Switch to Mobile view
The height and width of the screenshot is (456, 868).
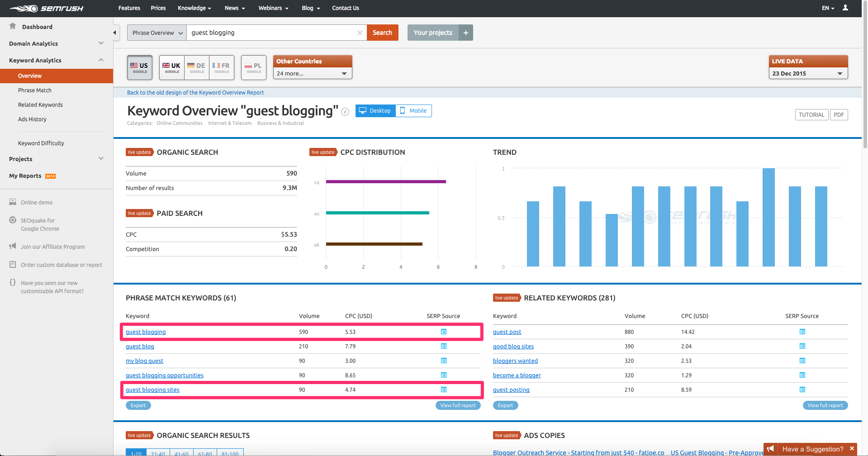414,111
